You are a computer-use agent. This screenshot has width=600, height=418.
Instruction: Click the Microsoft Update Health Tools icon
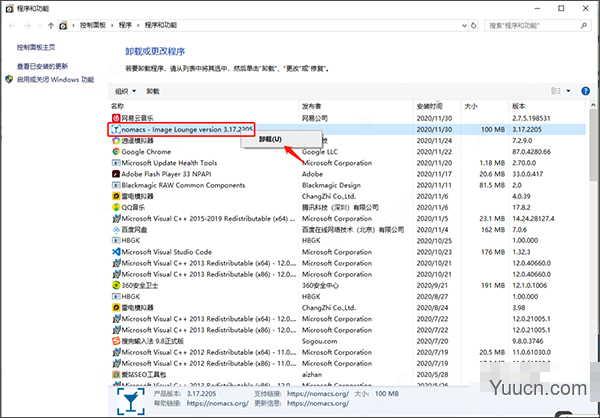tap(116, 163)
